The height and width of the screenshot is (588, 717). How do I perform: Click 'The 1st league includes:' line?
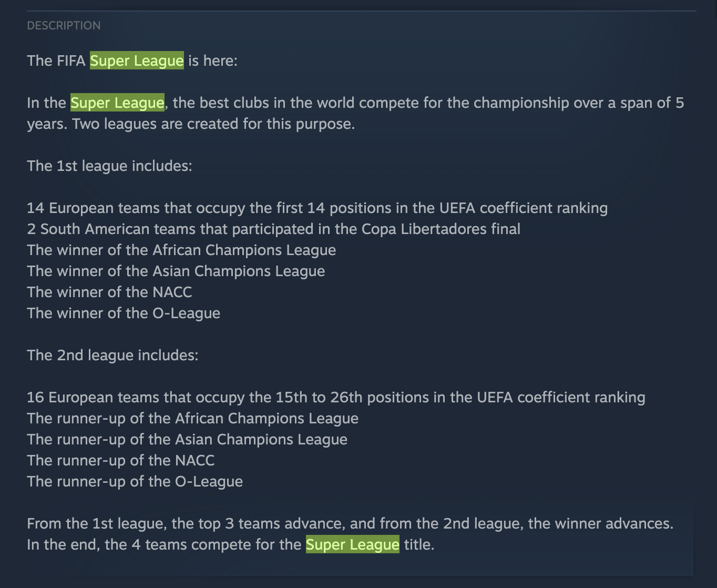109,166
